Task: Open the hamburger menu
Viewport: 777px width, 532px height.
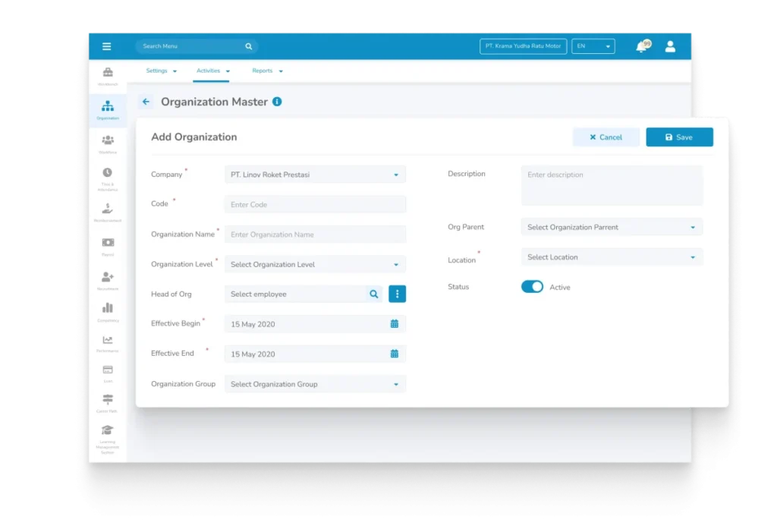Action: [106, 46]
